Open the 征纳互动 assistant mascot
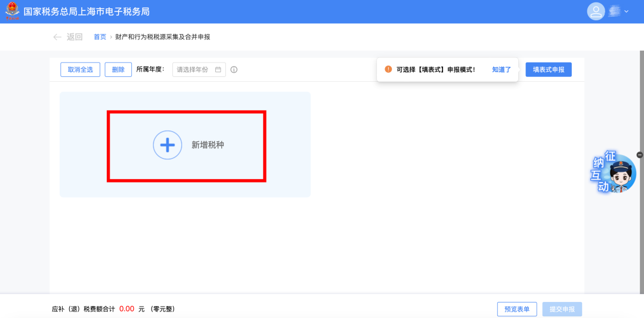Screen dimensions: 644x318 point(613,172)
